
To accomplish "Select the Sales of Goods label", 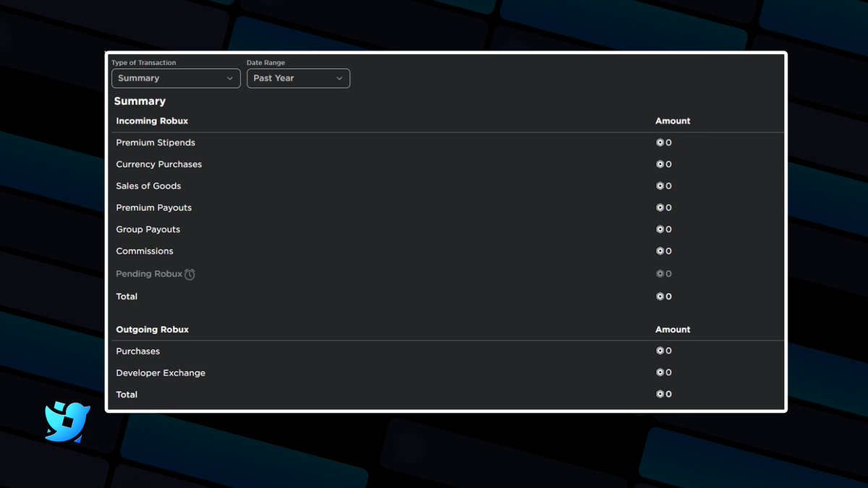I will tap(148, 186).
